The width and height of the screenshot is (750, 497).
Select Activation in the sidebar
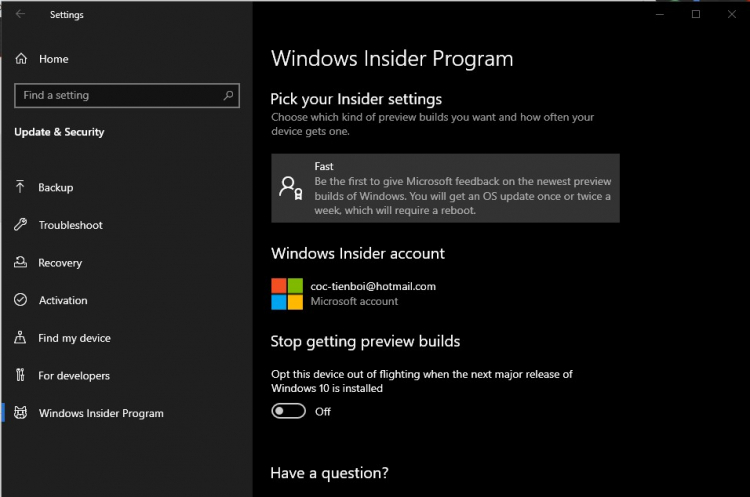point(63,300)
